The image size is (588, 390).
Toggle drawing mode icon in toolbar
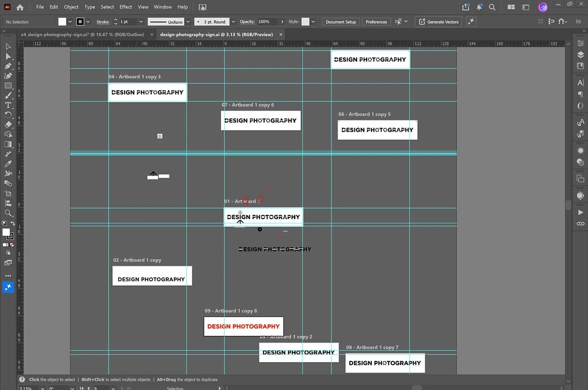tap(8, 253)
